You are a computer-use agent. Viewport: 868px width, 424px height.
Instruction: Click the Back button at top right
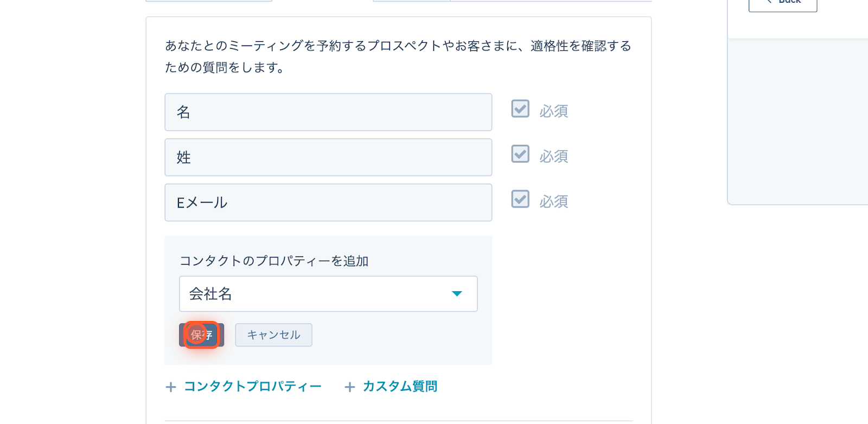[783, 3]
